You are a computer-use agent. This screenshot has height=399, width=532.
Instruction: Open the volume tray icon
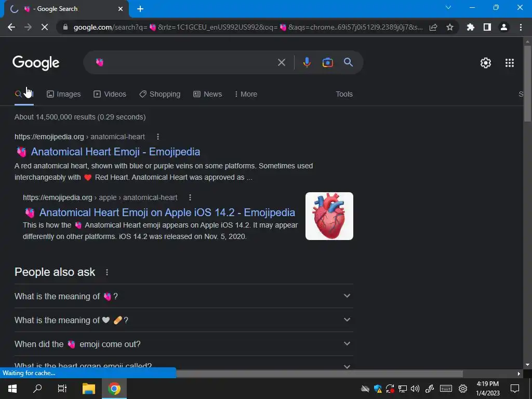[x=415, y=389]
